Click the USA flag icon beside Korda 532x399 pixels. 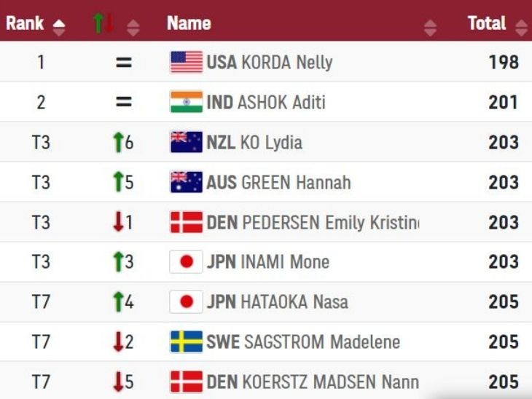[186, 62]
